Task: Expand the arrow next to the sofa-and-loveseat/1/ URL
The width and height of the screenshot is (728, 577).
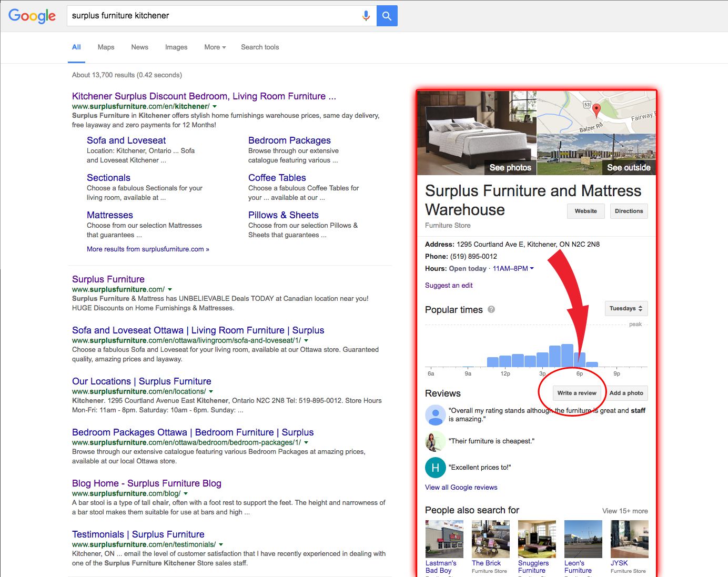Action: (306, 340)
